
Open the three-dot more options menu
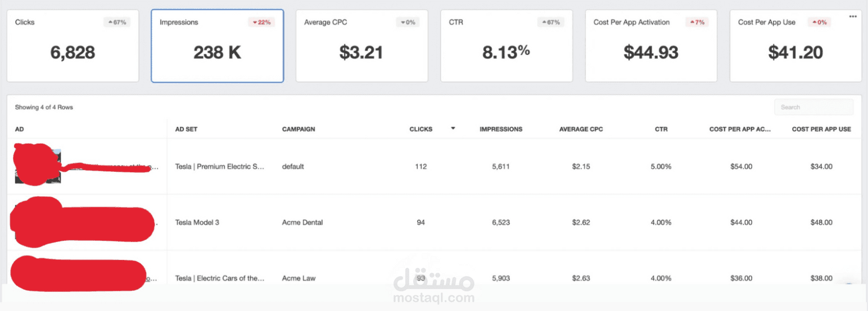tap(853, 16)
